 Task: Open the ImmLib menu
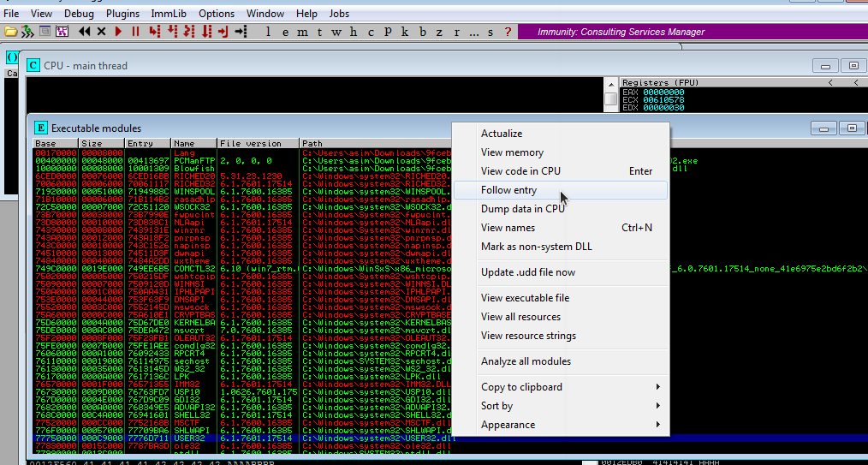pyautogui.click(x=170, y=14)
